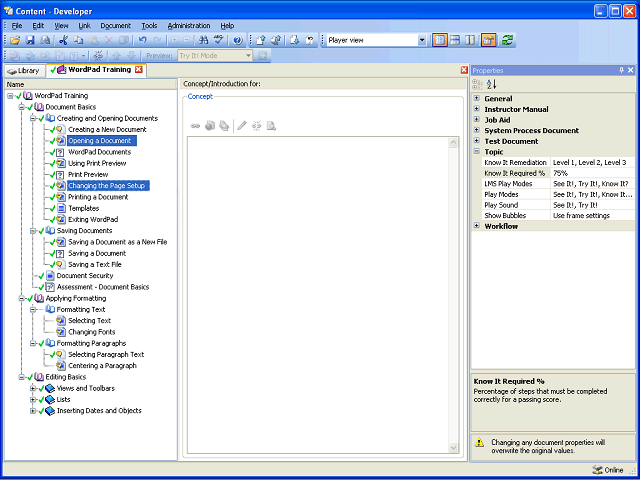Screen dimensions: 640x480
Task: Open the Player view dropdown
Action: point(422,40)
